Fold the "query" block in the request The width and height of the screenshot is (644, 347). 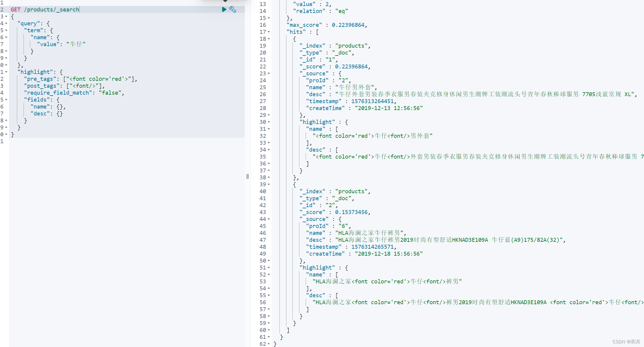(6, 24)
